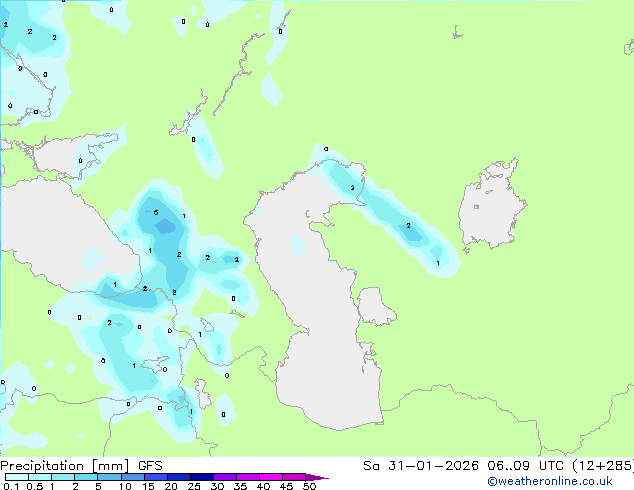Click the over-50 mm legend arrow tip

317,477
